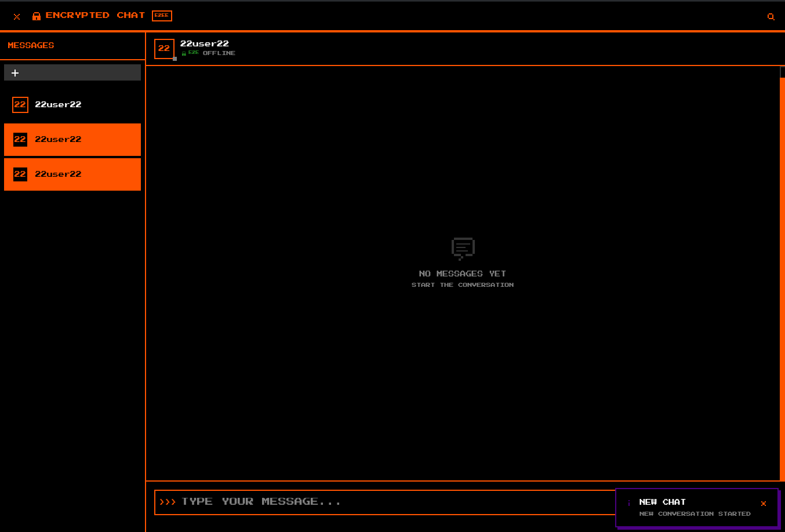Click the lock icon beside Encrypted Chat title

[x=37, y=16]
